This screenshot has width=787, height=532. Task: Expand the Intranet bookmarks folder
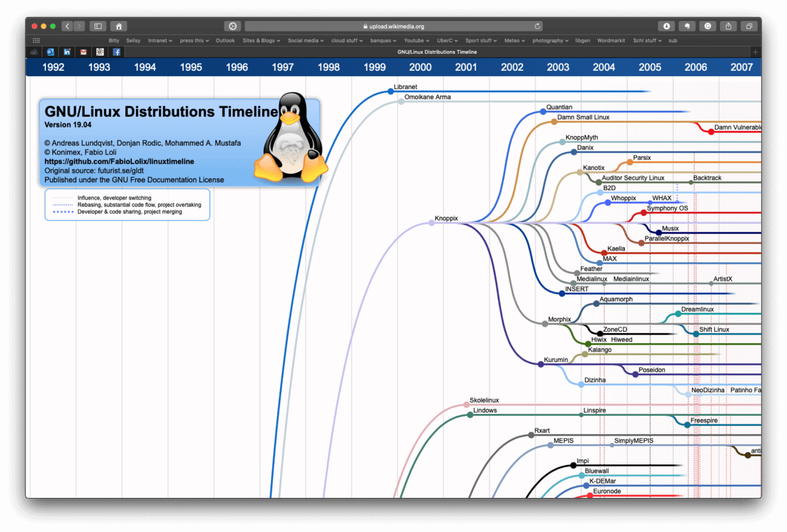pyautogui.click(x=160, y=41)
